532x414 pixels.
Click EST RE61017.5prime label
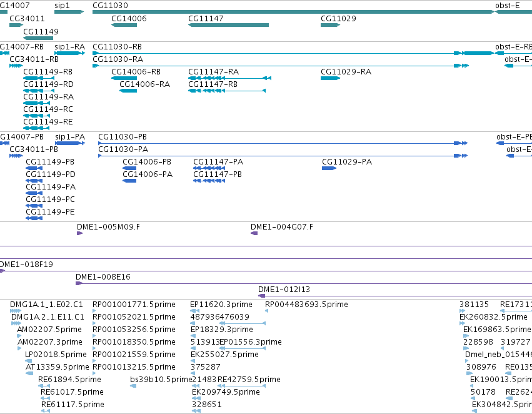[x=72, y=392]
